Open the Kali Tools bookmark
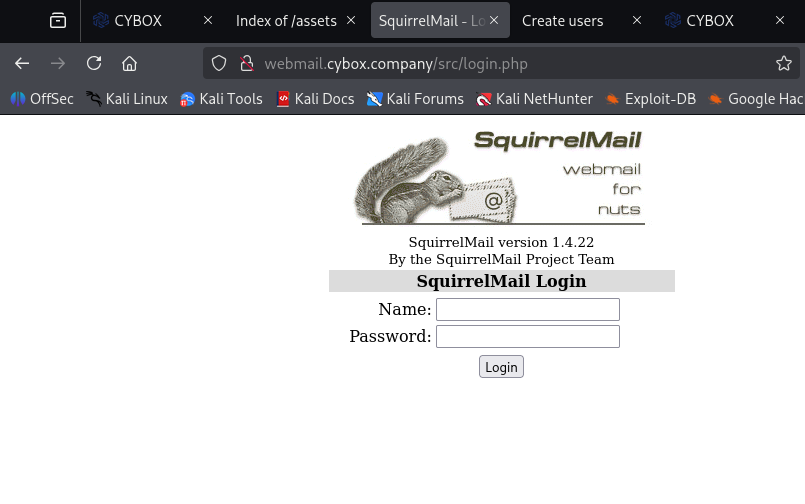 click(221, 99)
